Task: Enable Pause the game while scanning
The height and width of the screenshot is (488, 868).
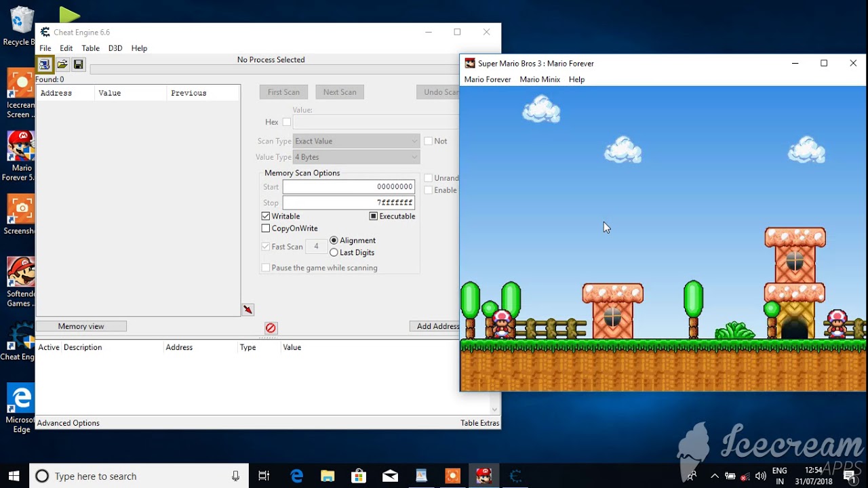Action: [266, 268]
